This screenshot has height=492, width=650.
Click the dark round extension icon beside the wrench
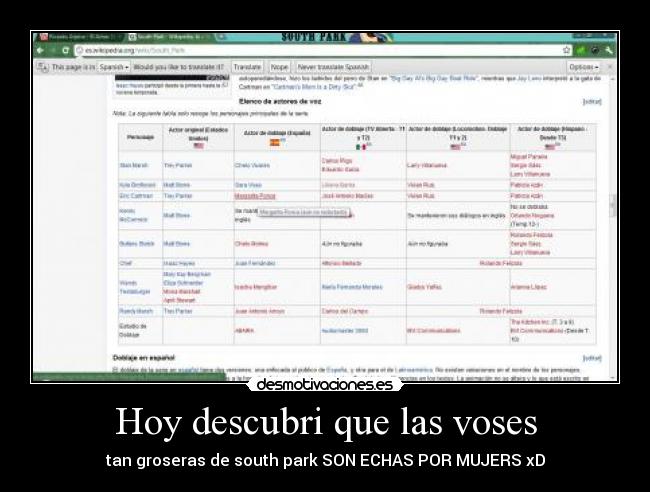[x=595, y=50]
